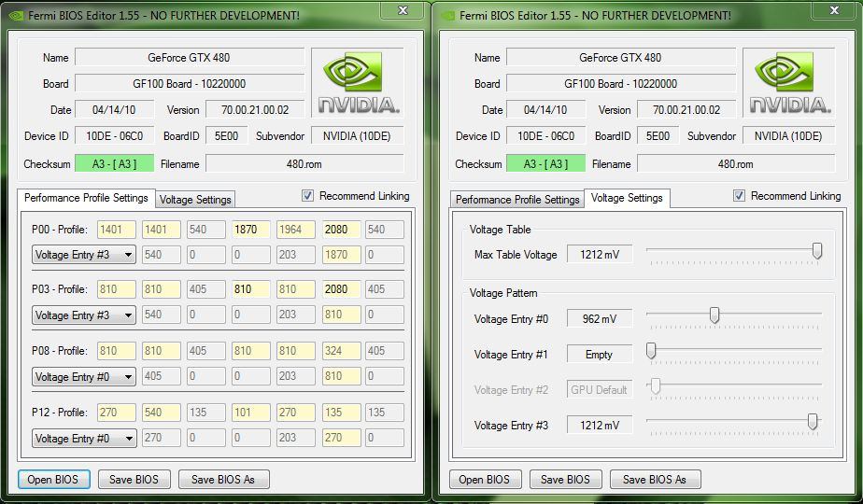Click P00 profile 2080 field
The width and height of the screenshot is (863, 504).
click(341, 230)
